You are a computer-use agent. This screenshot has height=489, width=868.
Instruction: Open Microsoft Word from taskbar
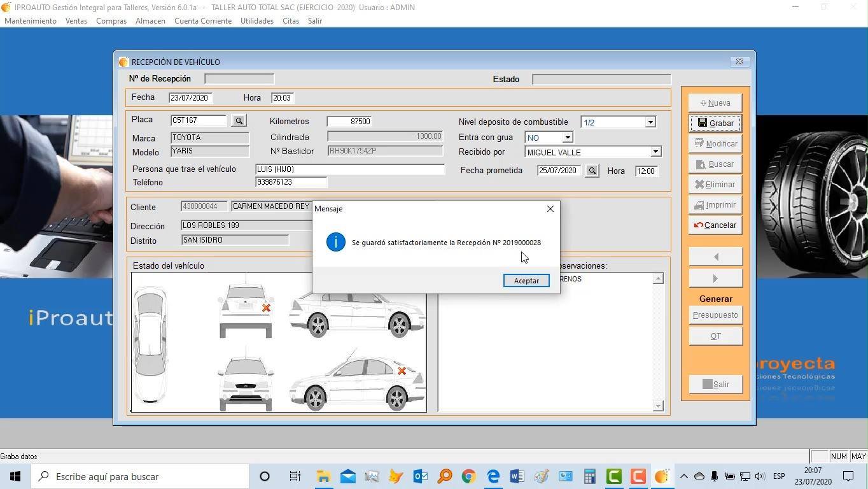517,476
